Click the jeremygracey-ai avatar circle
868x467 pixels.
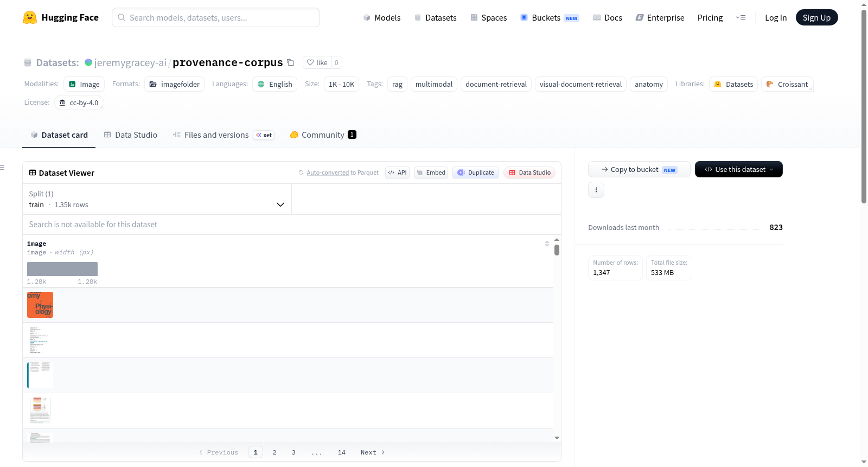pos(88,62)
